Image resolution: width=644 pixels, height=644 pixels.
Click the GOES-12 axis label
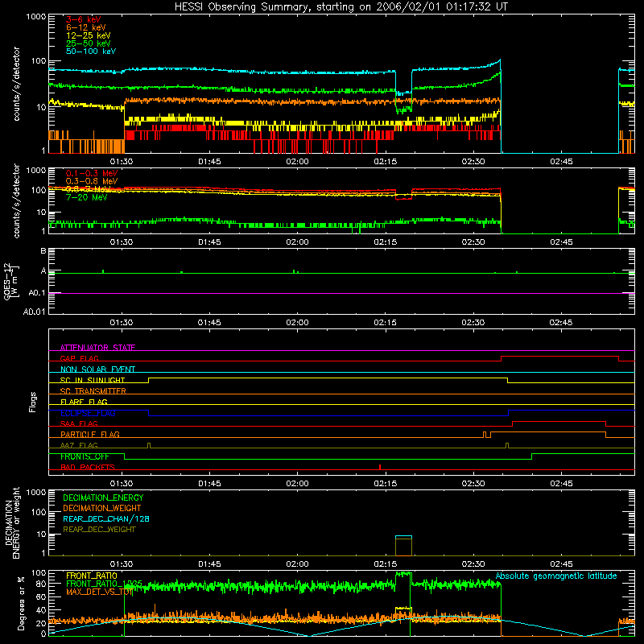[x=11, y=281]
